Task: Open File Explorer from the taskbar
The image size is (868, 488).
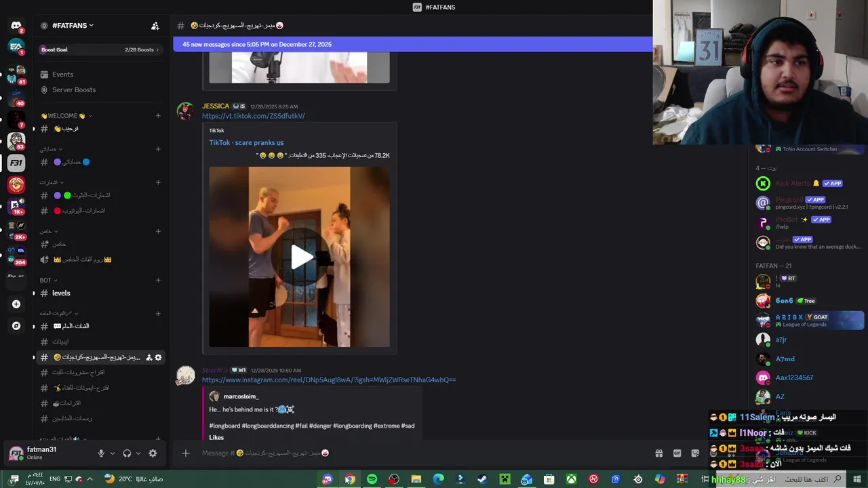Action: [x=416, y=479]
